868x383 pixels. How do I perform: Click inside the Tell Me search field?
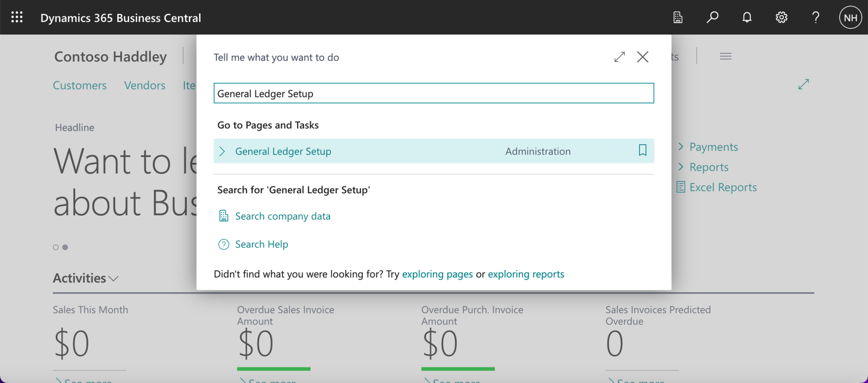click(434, 93)
